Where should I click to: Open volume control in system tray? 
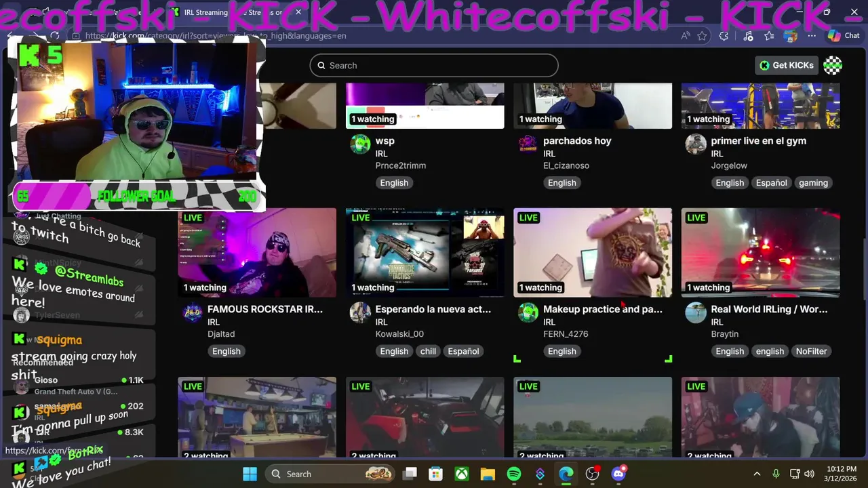click(x=809, y=474)
